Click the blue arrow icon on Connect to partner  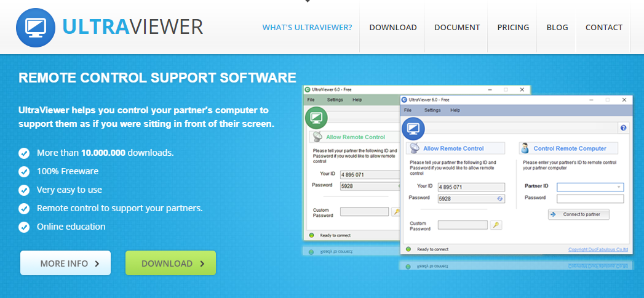tap(553, 214)
